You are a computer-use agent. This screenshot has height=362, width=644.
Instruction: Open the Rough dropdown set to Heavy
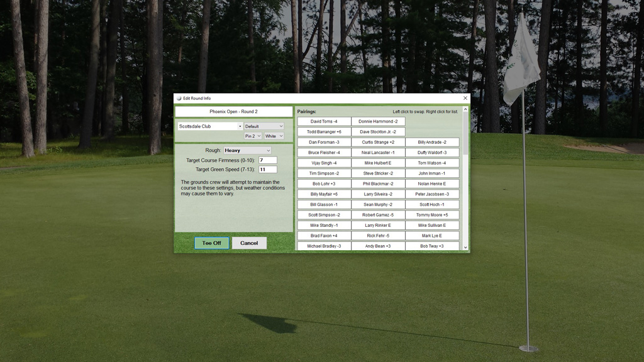(247, 151)
